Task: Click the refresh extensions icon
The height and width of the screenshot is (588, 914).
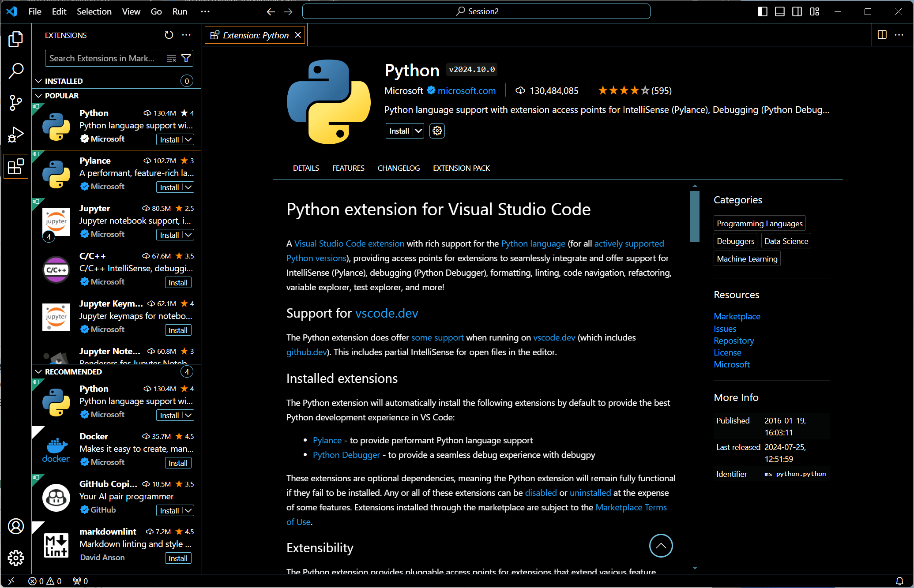Action: (169, 35)
